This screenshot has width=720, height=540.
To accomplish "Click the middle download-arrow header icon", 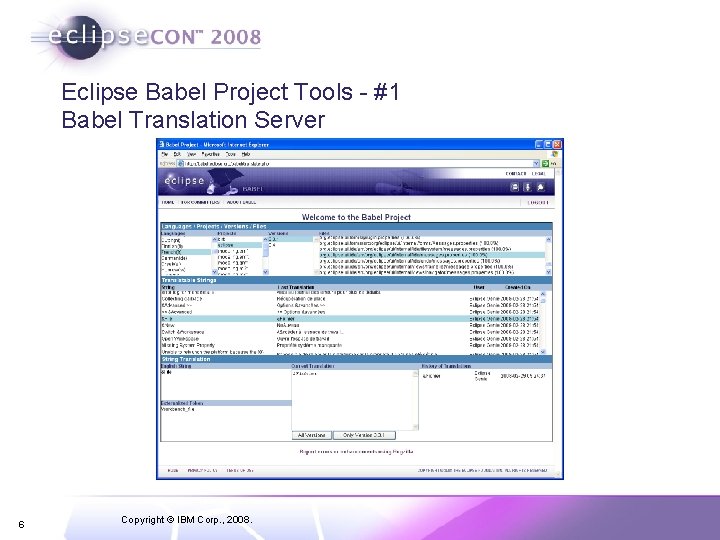I will [528, 187].
